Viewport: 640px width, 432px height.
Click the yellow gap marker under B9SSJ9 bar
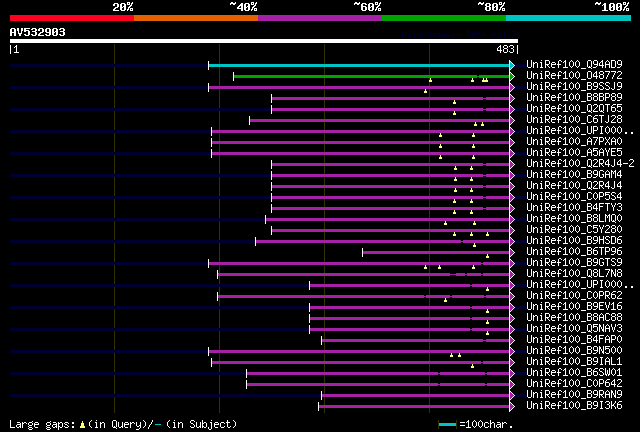tap(425, 91)
